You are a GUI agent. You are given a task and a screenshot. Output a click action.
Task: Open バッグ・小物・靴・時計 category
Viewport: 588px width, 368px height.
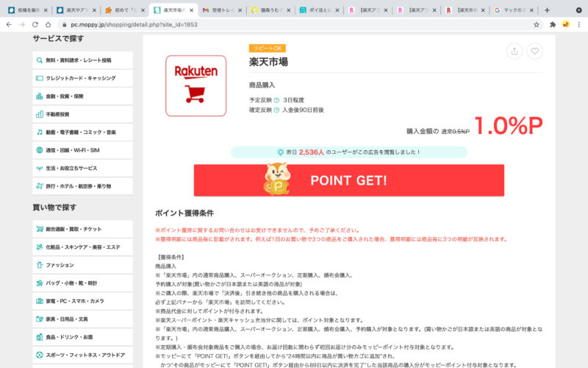click(x=82, y=283)
